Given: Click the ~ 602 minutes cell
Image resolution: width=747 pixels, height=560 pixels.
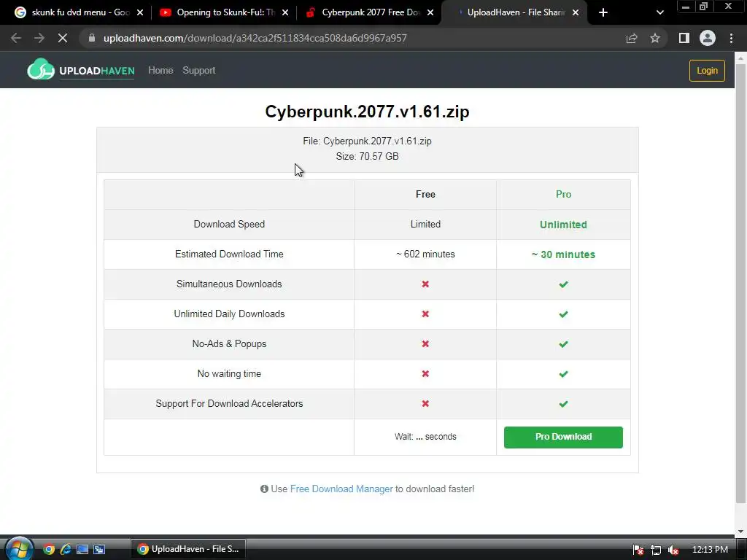Looking at the screenshot, I should pos(425,254).
